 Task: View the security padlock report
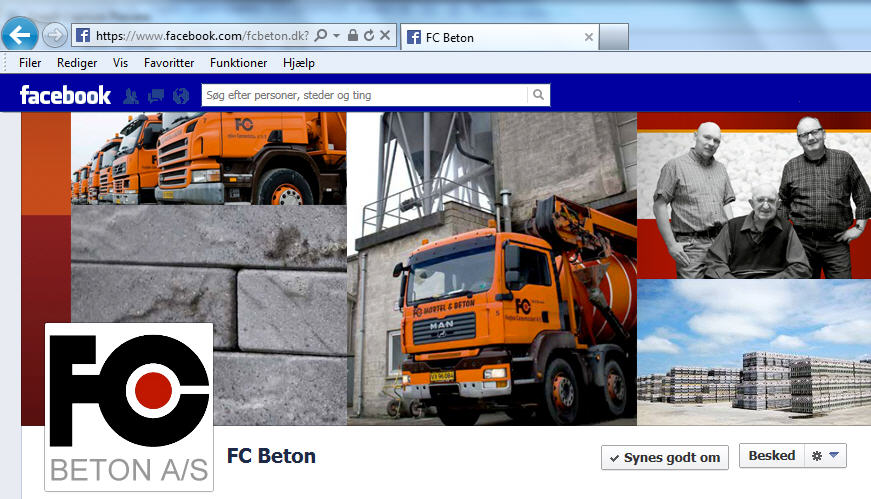pyautogui.click(x=352, y=36)
